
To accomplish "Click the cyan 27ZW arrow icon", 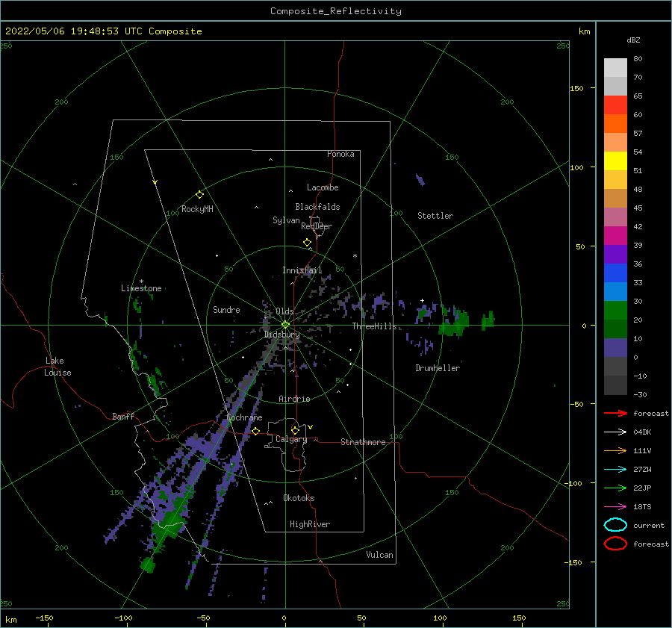I will click(x=615, y=470).
